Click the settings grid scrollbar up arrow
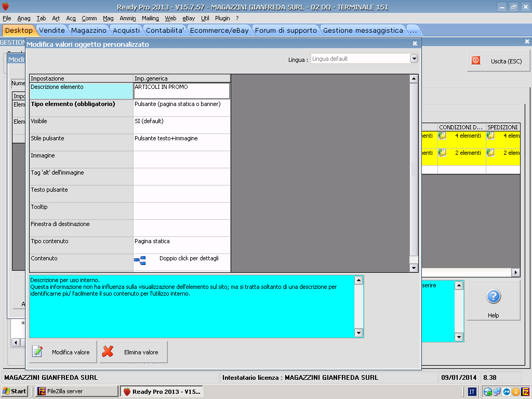 click(414, 79)
